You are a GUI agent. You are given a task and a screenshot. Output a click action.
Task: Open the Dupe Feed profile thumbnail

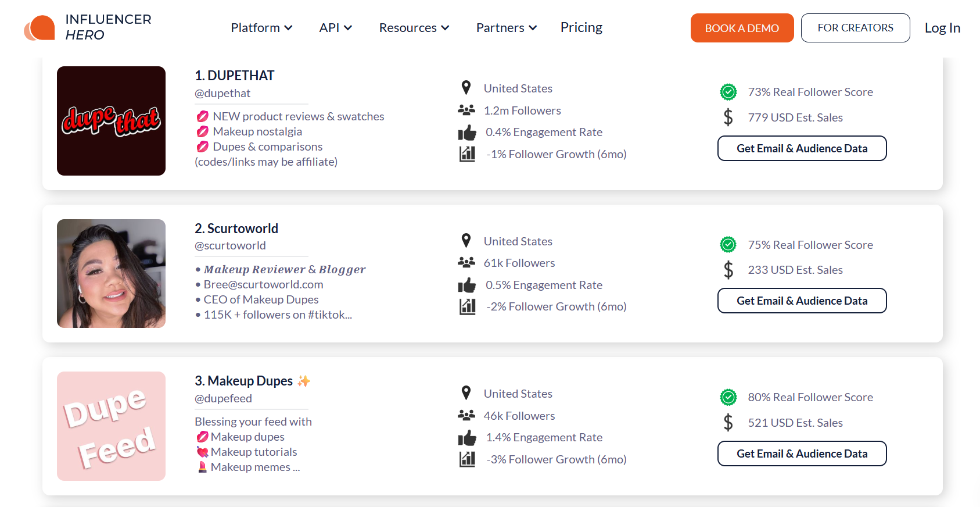[x=111, y=426]
